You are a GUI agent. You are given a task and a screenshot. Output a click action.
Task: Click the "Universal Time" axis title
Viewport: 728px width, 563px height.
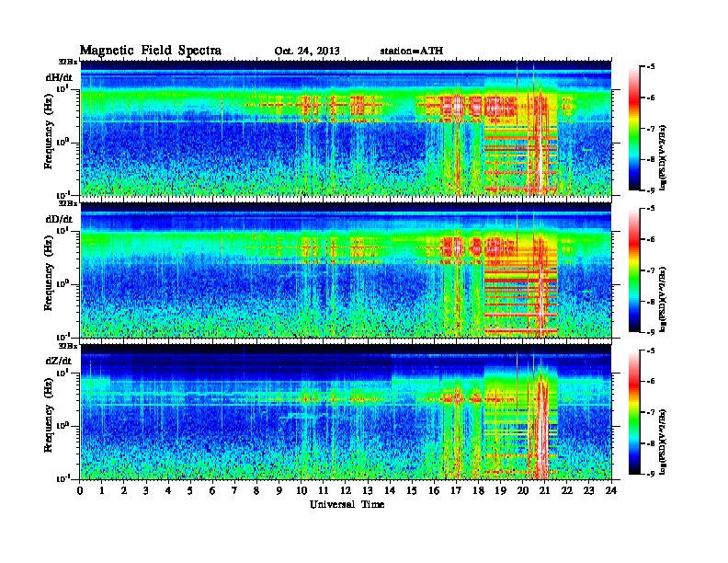pos(347,504)
